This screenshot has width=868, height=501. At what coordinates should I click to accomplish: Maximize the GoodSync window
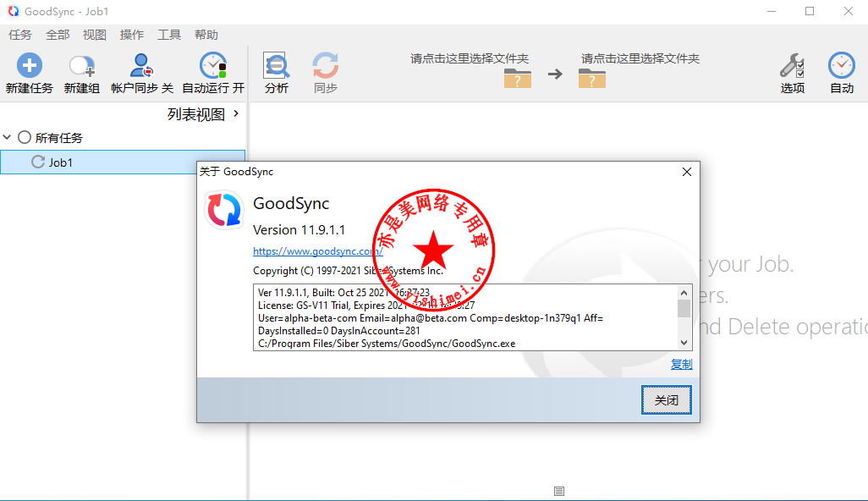click(x=810, y=11)
